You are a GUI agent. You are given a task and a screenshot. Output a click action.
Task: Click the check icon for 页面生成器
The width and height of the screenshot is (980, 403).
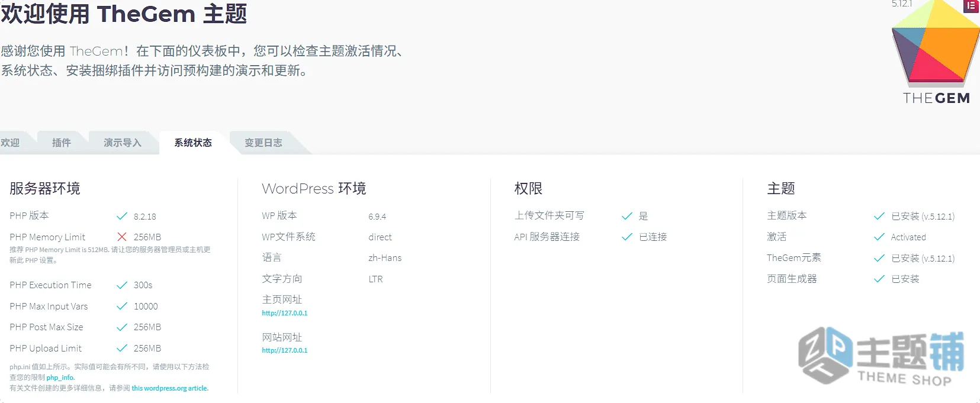(x=879, y=279)
